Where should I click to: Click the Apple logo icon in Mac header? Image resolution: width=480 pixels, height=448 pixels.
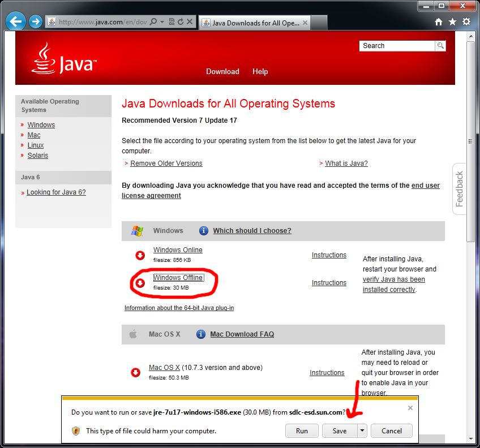133,334
